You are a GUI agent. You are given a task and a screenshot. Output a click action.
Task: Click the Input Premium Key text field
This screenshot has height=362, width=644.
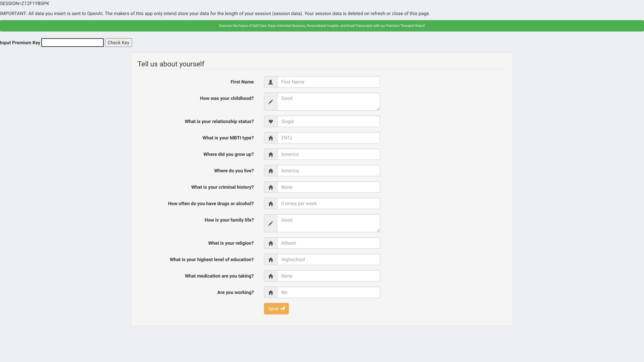tap(72, 43)
